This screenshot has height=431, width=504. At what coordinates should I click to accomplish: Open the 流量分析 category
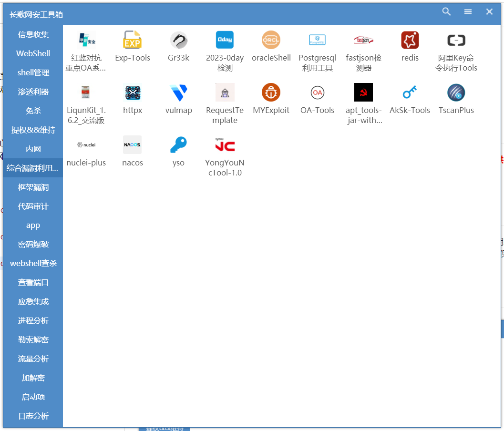[x=33, y=359]
